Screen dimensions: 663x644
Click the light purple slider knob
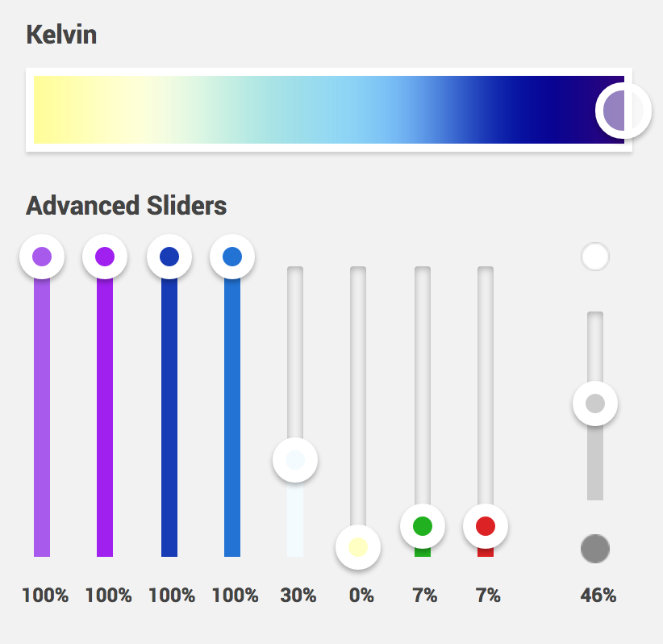click(42, 257)
